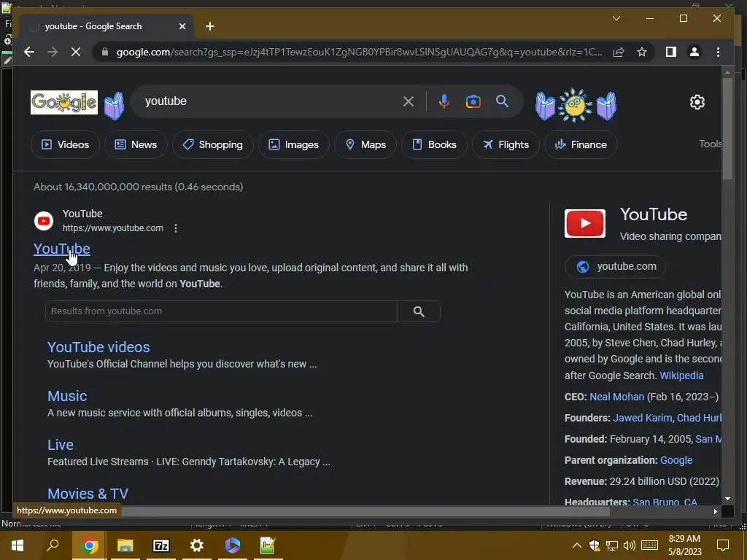Image resolution: width=747 pixels, height=560 pixels.
Task: Open Windows taskbar search
Action: tap(53, 545)
